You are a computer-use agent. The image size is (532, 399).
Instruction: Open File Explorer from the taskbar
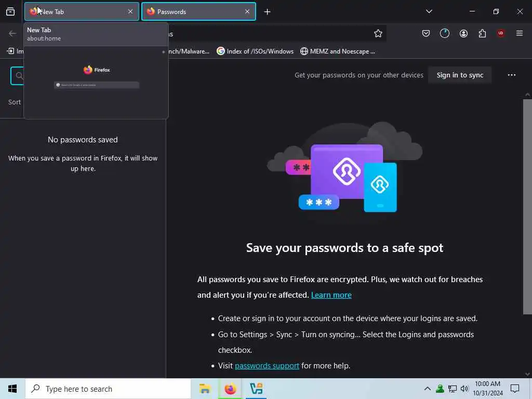point(205,389)
